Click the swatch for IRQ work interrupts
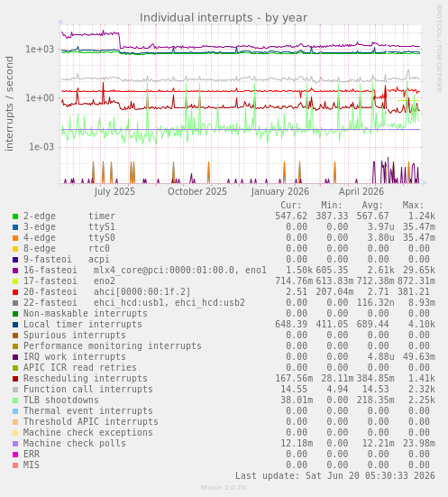Viewport: 448px width, 497px height. (15, 357)
